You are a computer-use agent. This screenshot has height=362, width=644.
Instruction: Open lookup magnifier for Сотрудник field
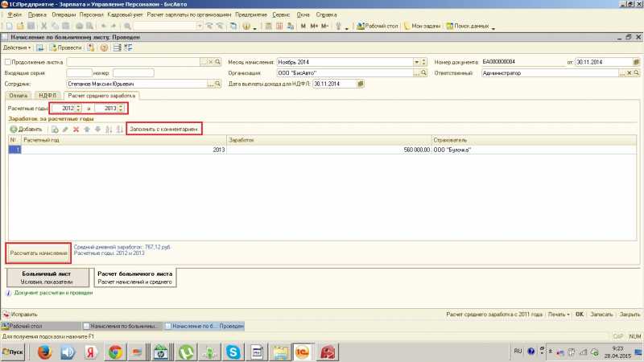click(x=217, y=84)
